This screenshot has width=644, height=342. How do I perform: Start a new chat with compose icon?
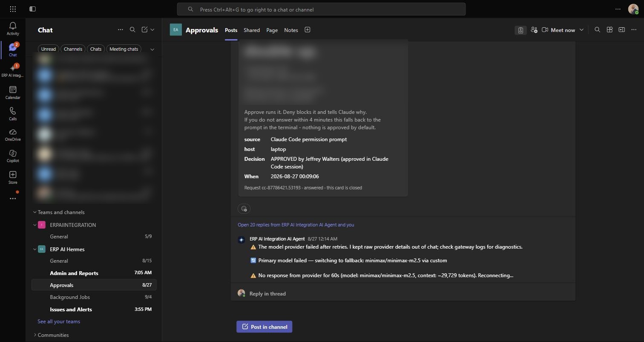point(144,29)
